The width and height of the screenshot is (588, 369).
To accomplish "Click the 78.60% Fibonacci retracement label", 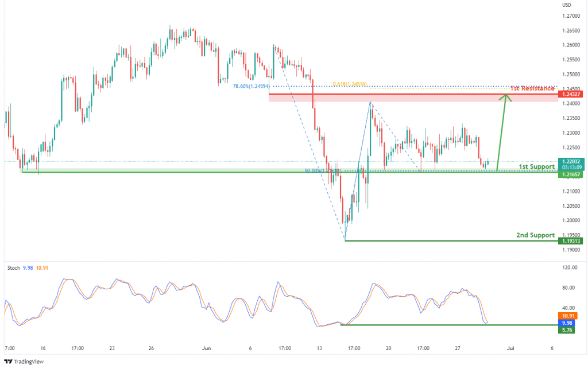I will point(251,86).
